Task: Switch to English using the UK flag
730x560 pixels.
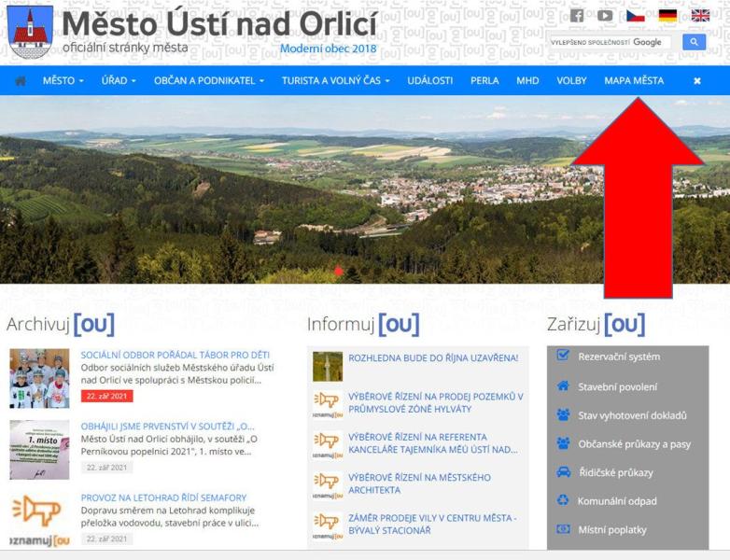Action: [700, 16]
